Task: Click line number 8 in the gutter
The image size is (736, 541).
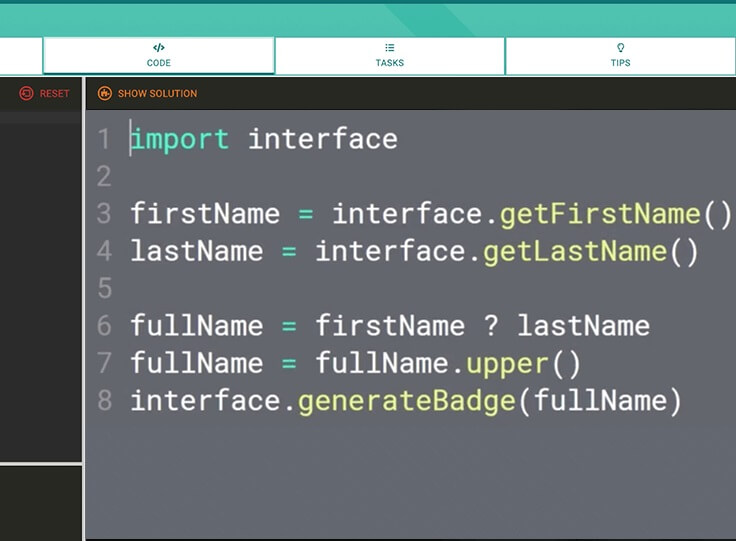Action: click(x=105, y=400)
